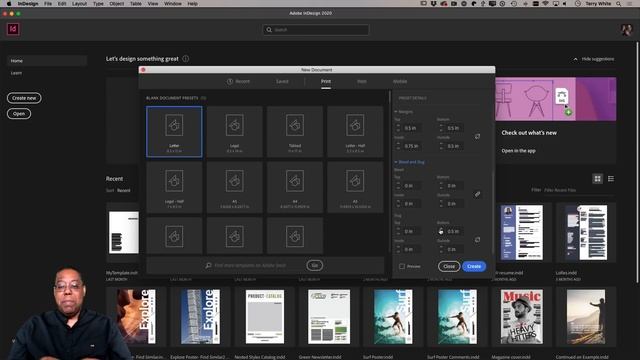640x360 pixels.
Task: Select Home in the left sidebar
Action: coord(47,61)
